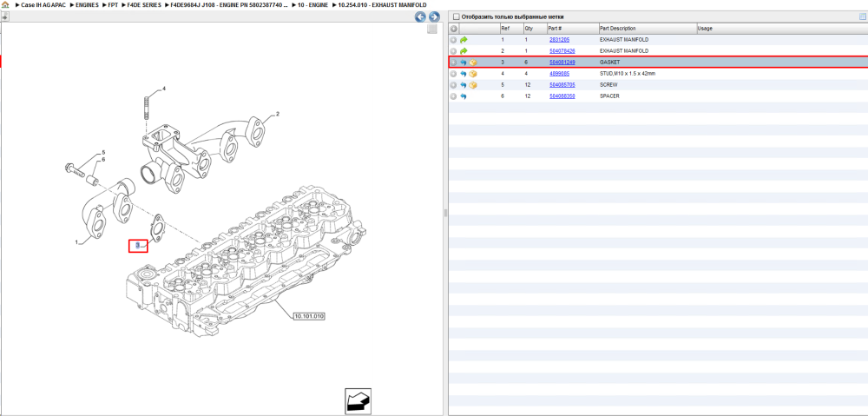Click the box icon in the GASKET row

473,63
